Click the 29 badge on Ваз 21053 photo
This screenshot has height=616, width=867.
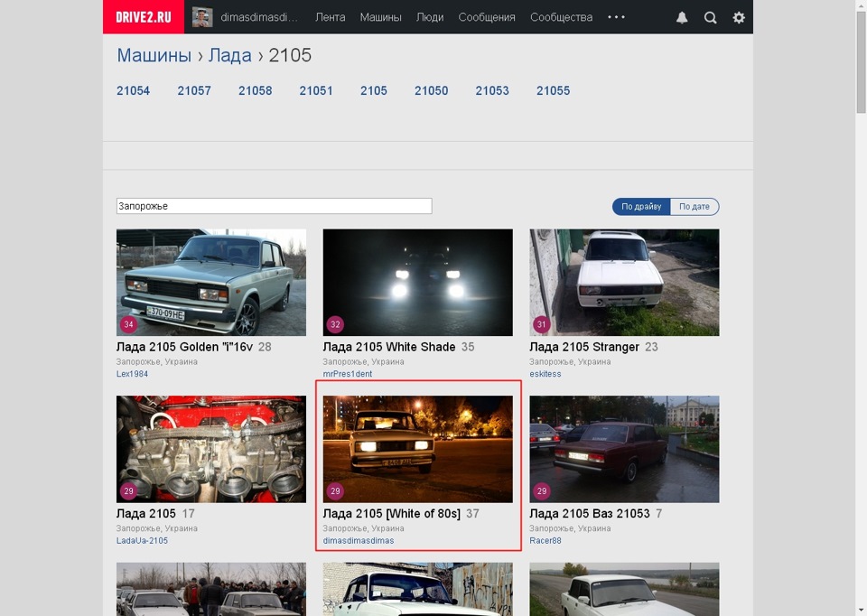pos(541,490)
